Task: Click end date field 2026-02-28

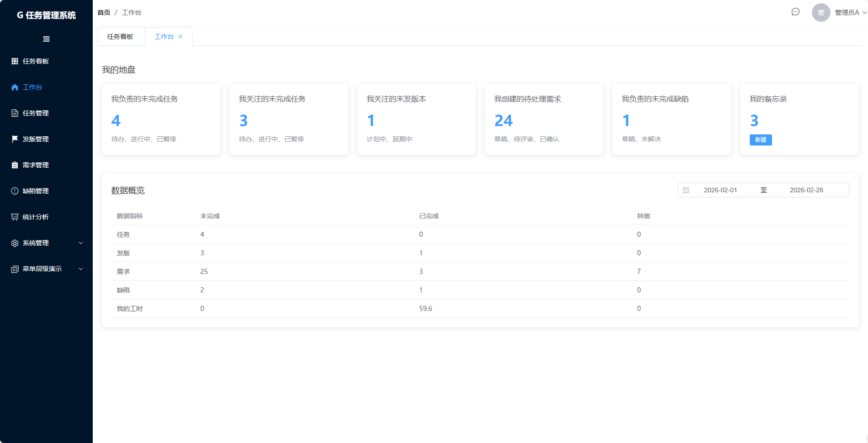Action: point(807,190)
